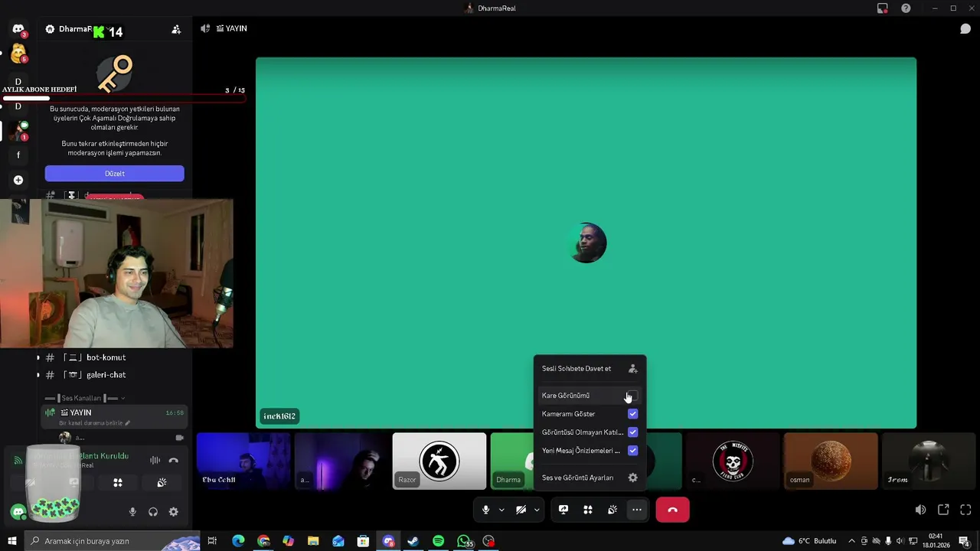Open Windows Start menu
Screen dimensions: 980x551
[11, 541]
